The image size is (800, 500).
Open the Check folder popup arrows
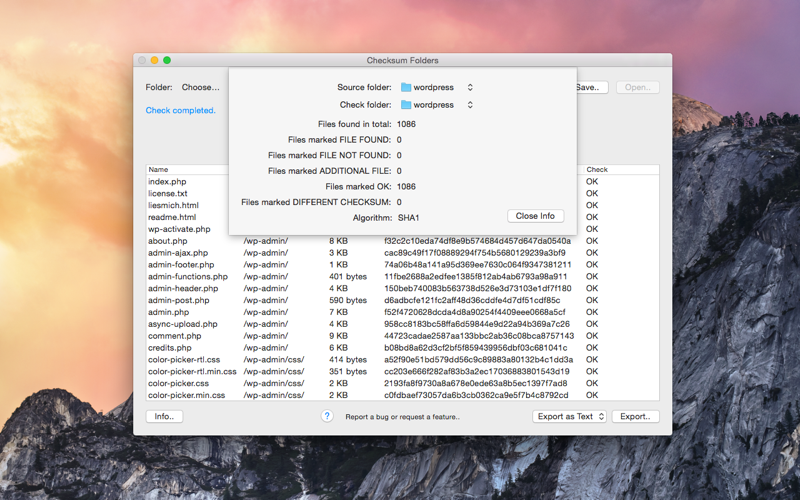pos(470,105)
